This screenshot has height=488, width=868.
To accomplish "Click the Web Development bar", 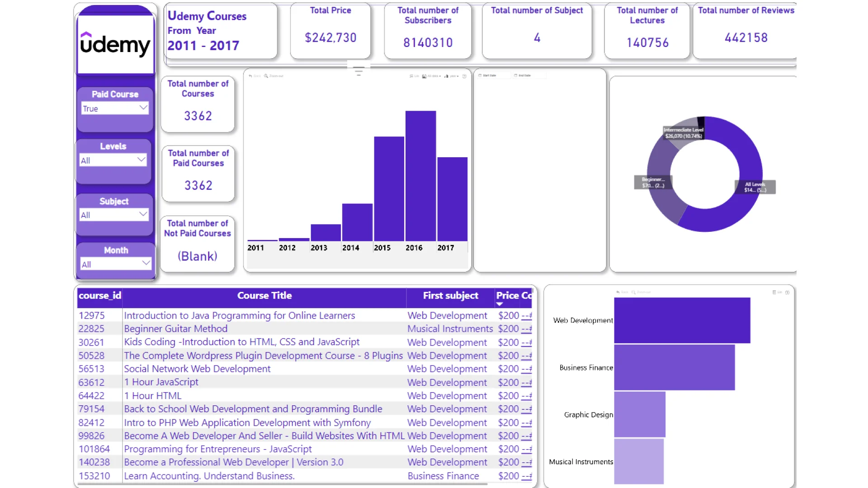I will click(x=682, y=320).
